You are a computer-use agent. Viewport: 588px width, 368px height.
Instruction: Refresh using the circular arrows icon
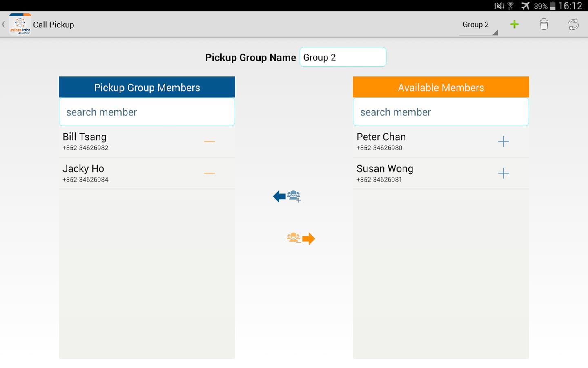tap(573, 25)
